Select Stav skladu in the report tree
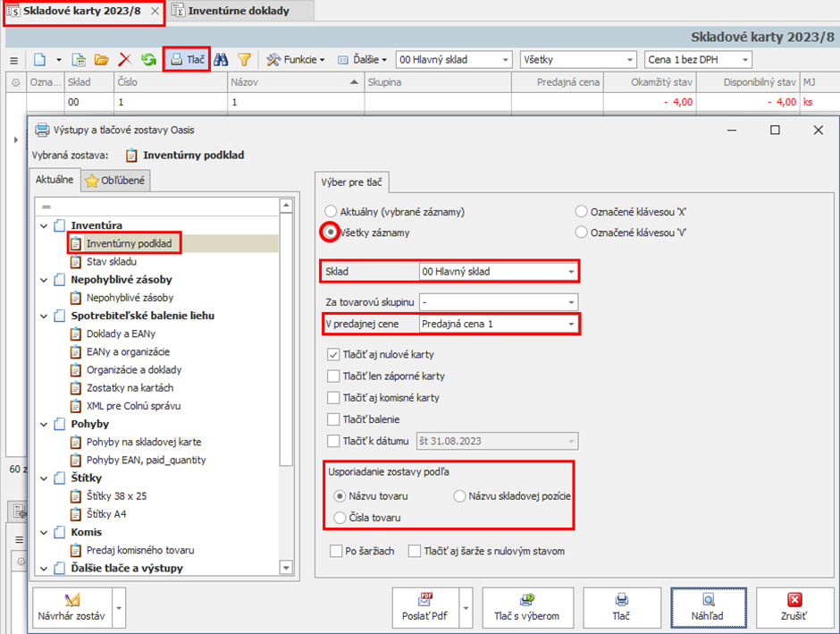The height and width of the screenshot is (634, 840). (x=111, y=261)
